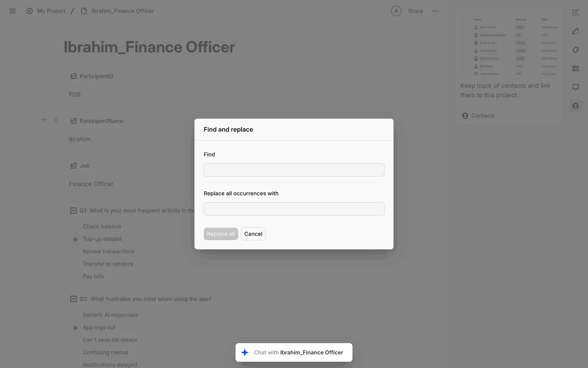Image resolution: width=588 pixels, height=368 pixels.
Task: Select the Check balance radio option
Action: [75, 227]
